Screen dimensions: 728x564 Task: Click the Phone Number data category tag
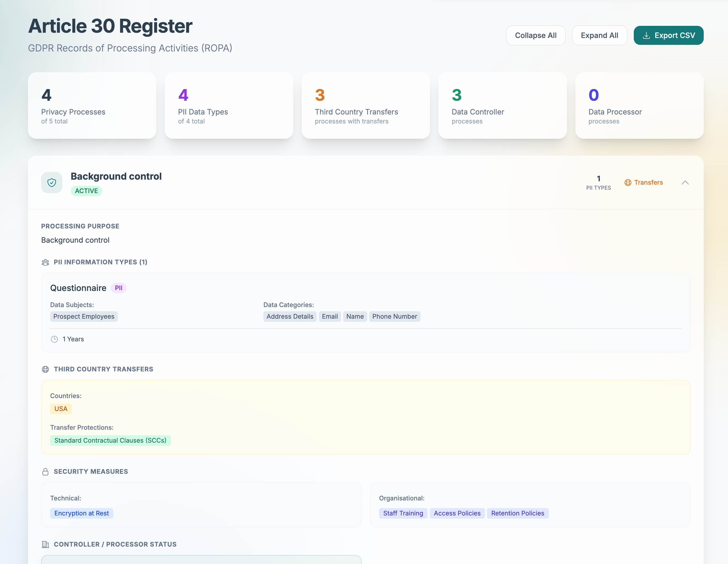395,316
